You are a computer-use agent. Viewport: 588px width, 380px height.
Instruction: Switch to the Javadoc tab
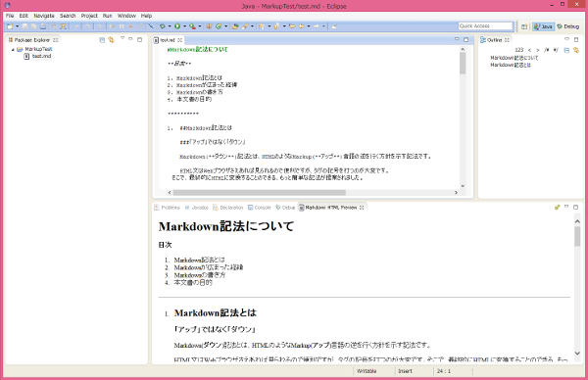[x=197, y=208]
